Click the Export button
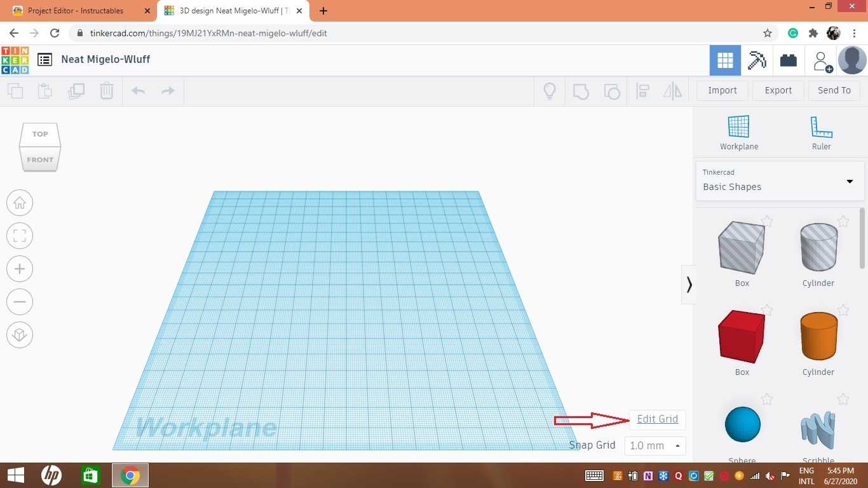 click(778, 90)
